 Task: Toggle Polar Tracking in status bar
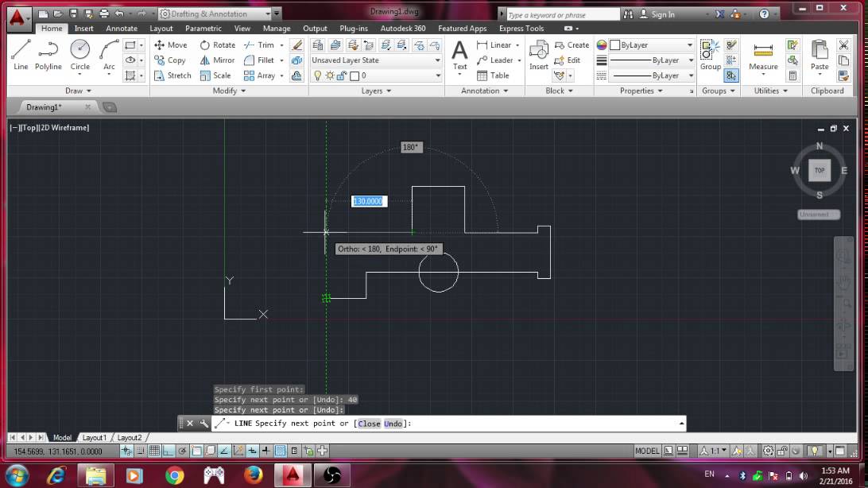pyautogui.click(x=182, y=451)
